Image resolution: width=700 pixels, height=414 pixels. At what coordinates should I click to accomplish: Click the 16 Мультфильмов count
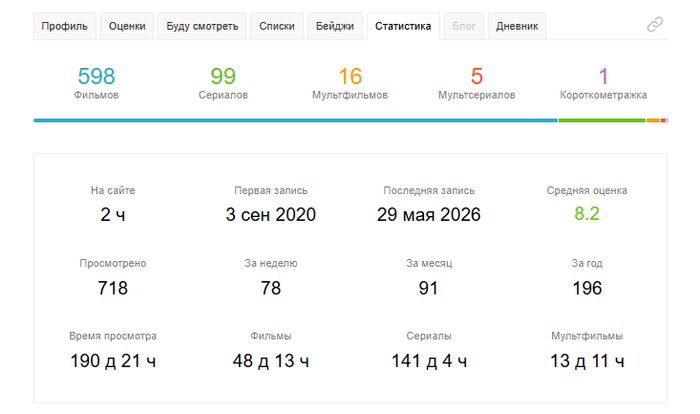[x=350, y=83]
